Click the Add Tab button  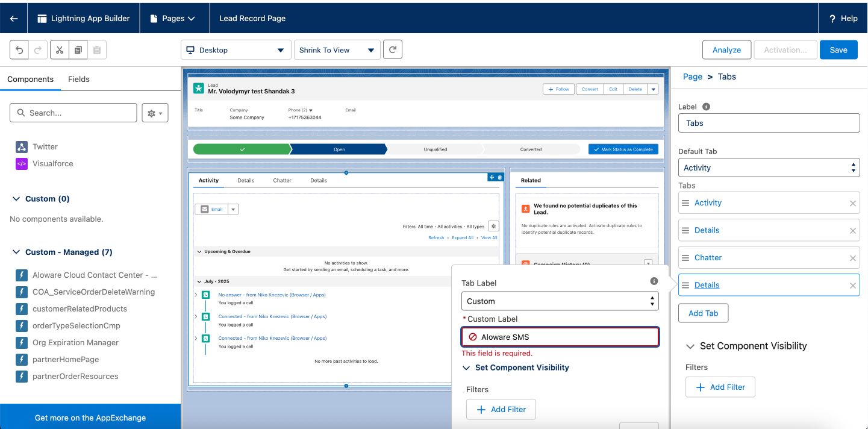(703, 313)
